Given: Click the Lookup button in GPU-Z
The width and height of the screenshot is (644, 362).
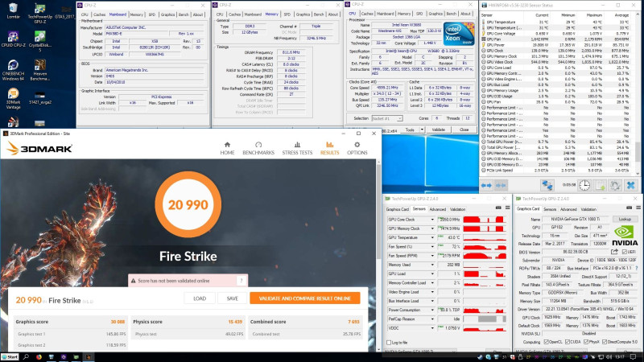Looking at the screenshot, I should pyautogui.click(x=625, y=219).
